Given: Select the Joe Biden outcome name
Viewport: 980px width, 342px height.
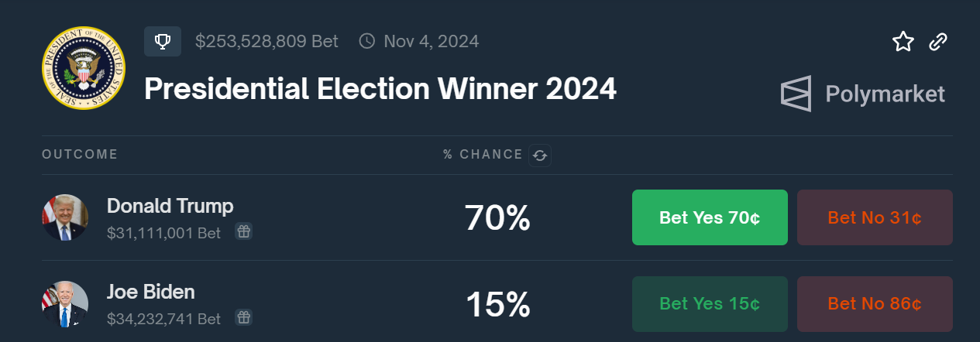Looking at the screenshot, I should point(151,292).
